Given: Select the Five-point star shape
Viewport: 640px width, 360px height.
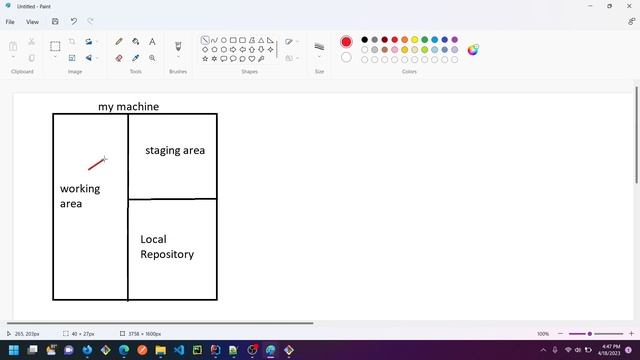Looking at the screenshot, I should pos(205,59).
